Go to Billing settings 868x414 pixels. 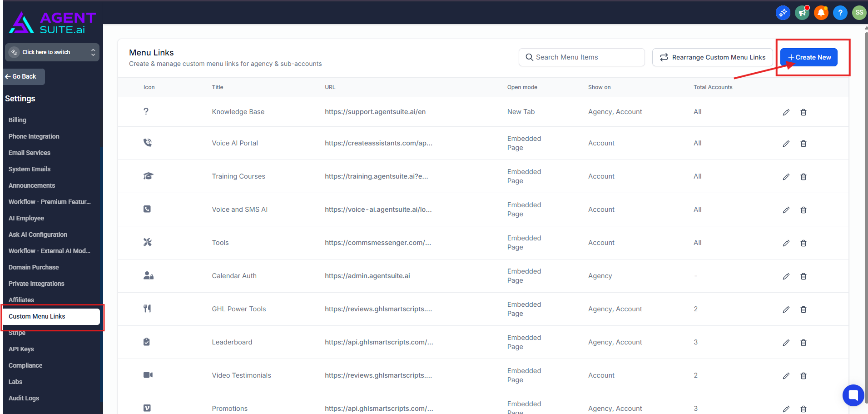point(17,120)
